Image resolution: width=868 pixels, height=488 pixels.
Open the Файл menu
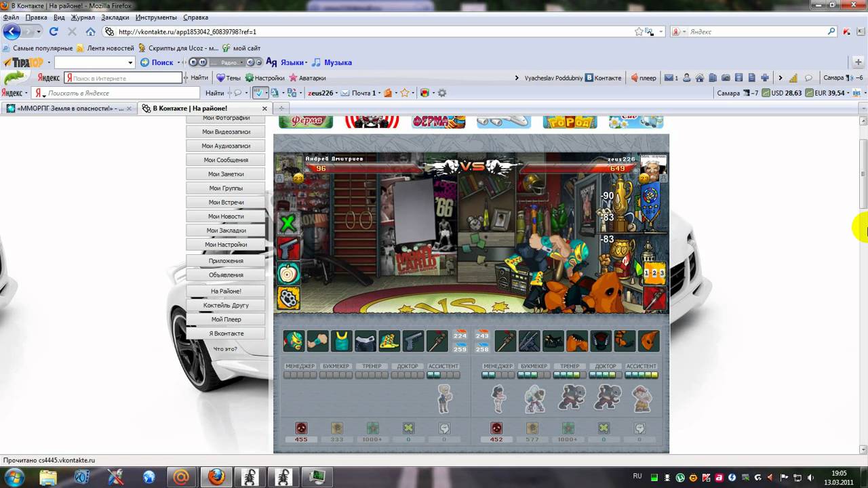(11, 17)
